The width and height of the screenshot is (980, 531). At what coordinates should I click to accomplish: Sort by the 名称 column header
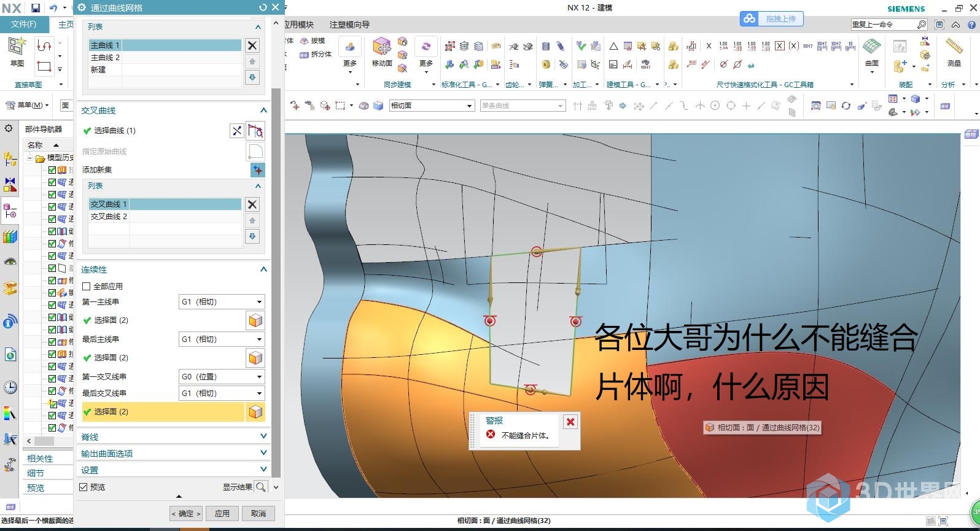(x=36, y=145)
